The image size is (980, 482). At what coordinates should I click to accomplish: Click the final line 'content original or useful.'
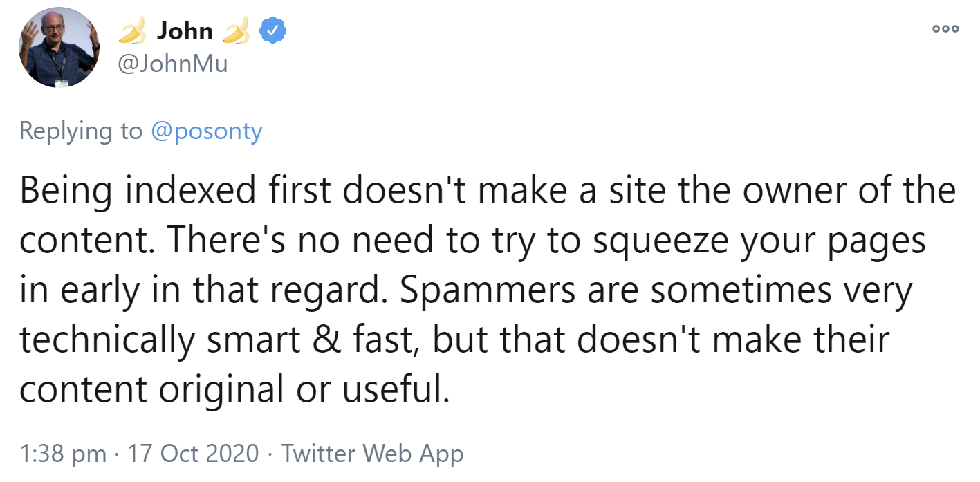point(234,391)
